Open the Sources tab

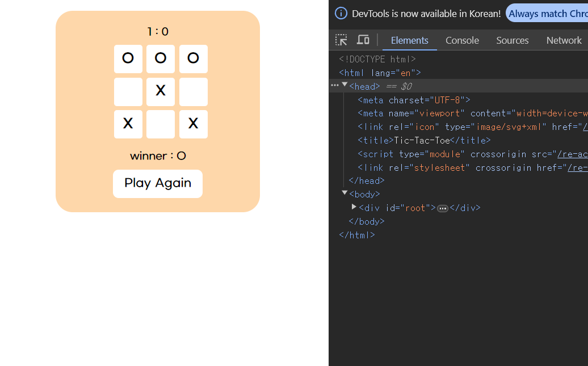coord(513,40)
